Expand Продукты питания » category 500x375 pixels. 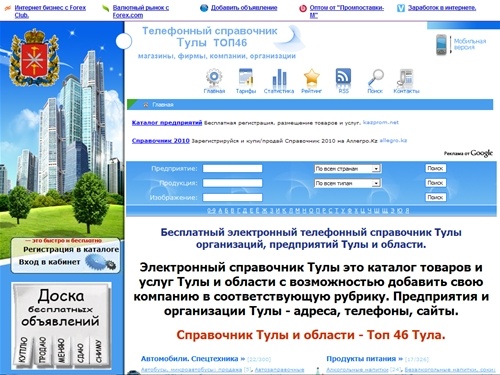365,359
